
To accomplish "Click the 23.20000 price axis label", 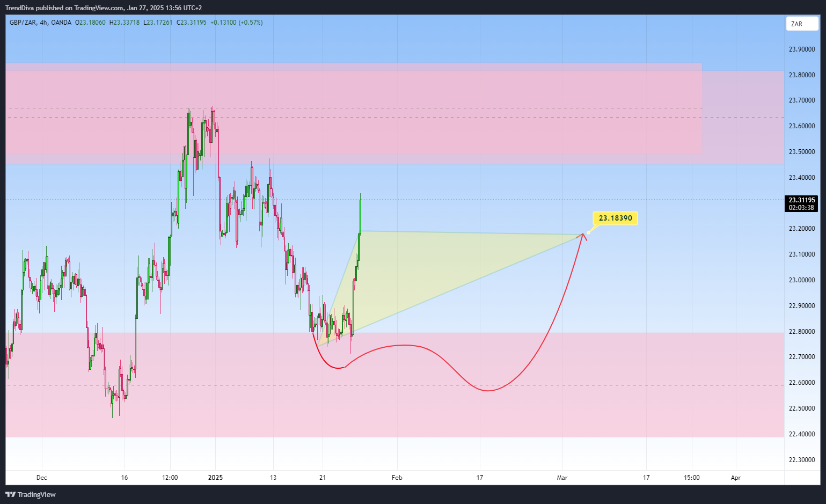I will click(x=801, y=229).
